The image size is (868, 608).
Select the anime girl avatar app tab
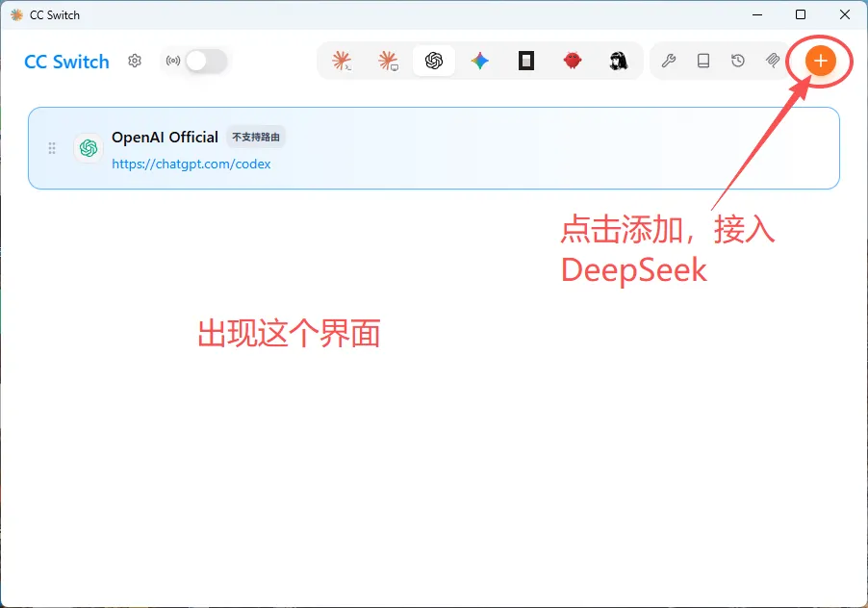click(x=619, y=61)
